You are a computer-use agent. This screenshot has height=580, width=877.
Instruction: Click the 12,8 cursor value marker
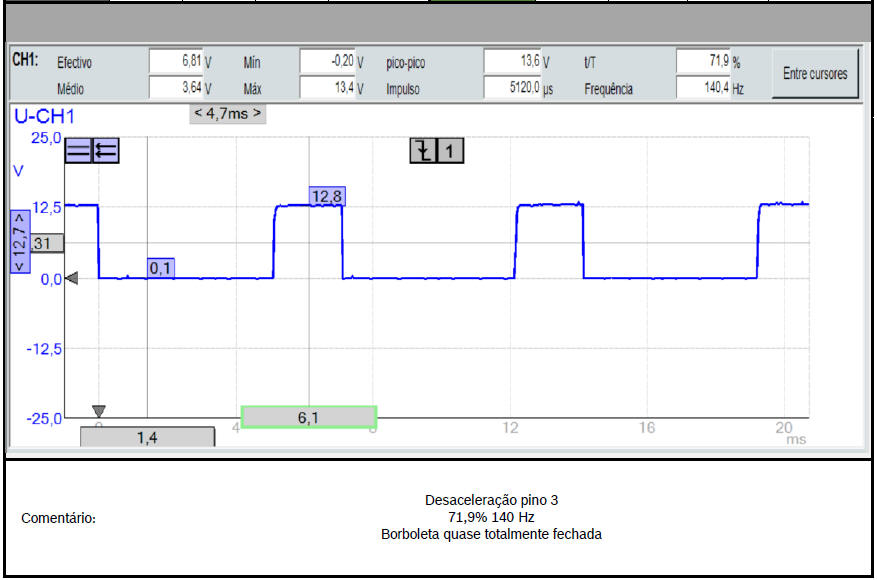[327, 197]
